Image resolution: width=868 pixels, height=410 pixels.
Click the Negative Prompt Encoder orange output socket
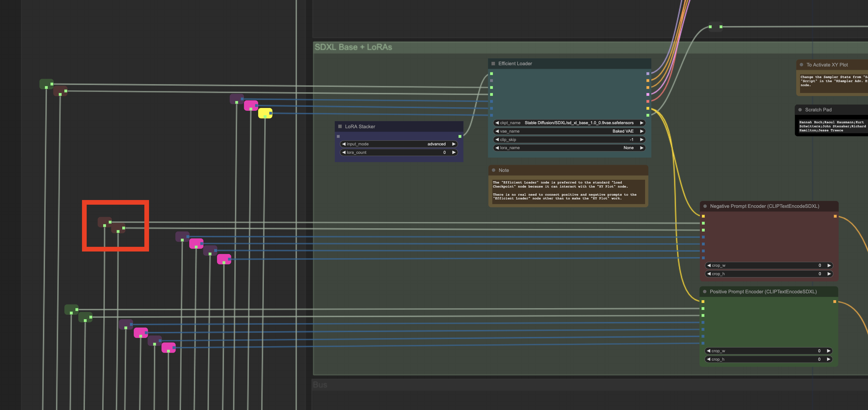coord(835,216)
